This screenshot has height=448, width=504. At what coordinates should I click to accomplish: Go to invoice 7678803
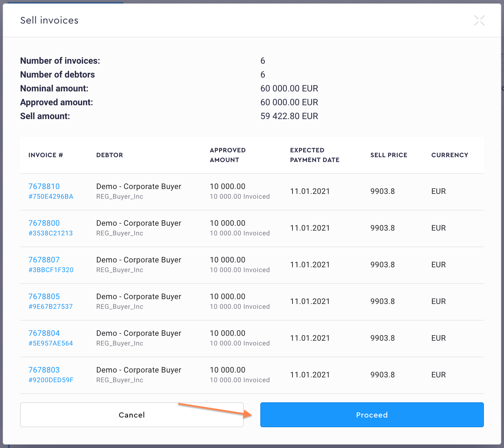[44, 370]
